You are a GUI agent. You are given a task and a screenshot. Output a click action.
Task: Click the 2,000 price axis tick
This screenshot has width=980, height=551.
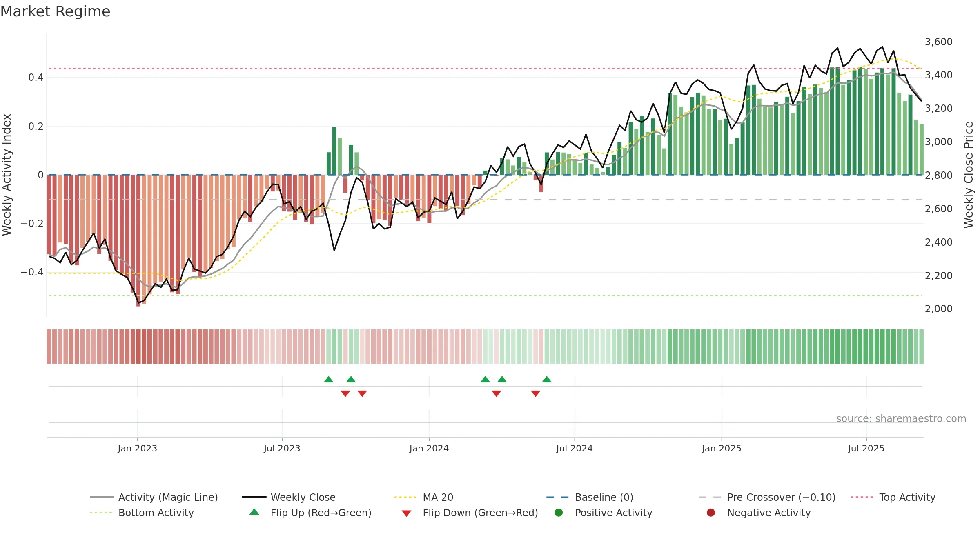pyautogui.click(x=939, y=309)
